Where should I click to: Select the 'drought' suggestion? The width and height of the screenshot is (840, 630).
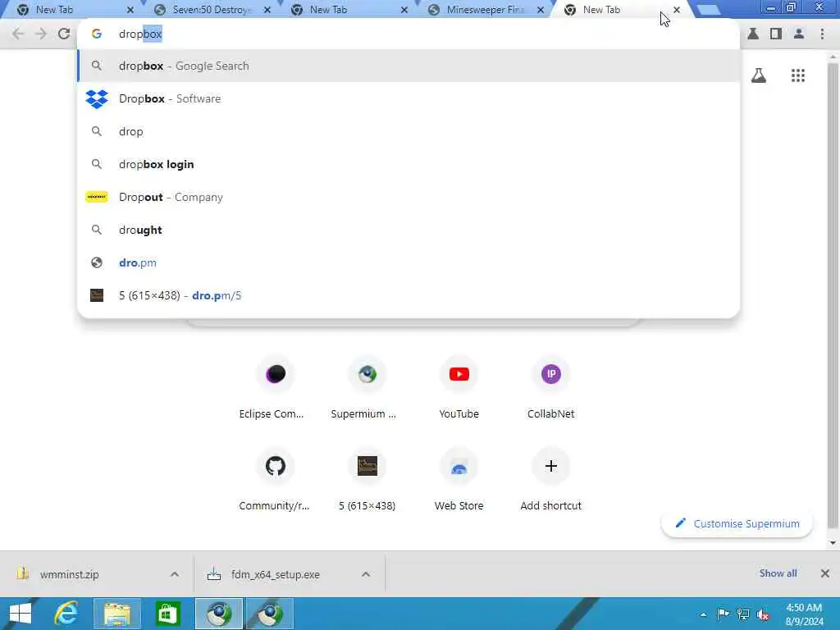click(409, 230)
